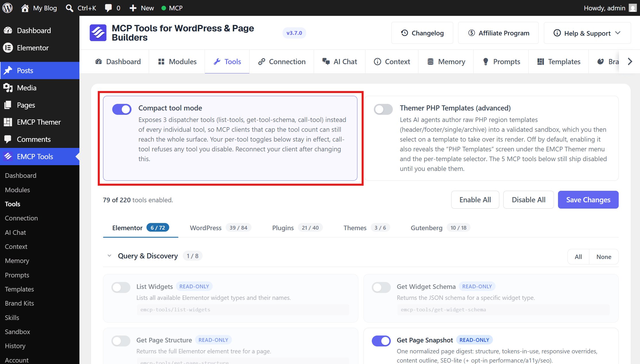Click the Comments bubble icon in sidebar
The height and width of the screenshot is (364, 640).
(x=8, y=139)
